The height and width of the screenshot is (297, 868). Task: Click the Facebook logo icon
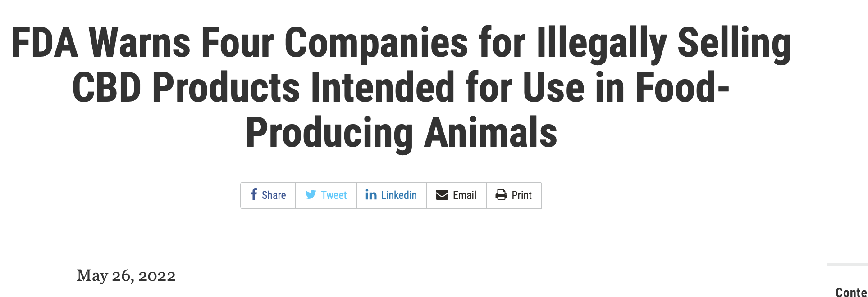pos(254,194)
